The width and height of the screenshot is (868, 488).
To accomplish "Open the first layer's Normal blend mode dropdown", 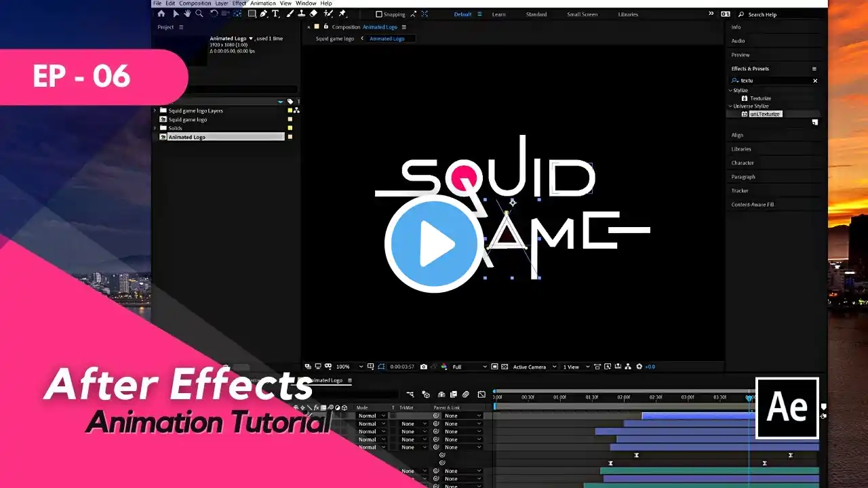I will (372, 415).
